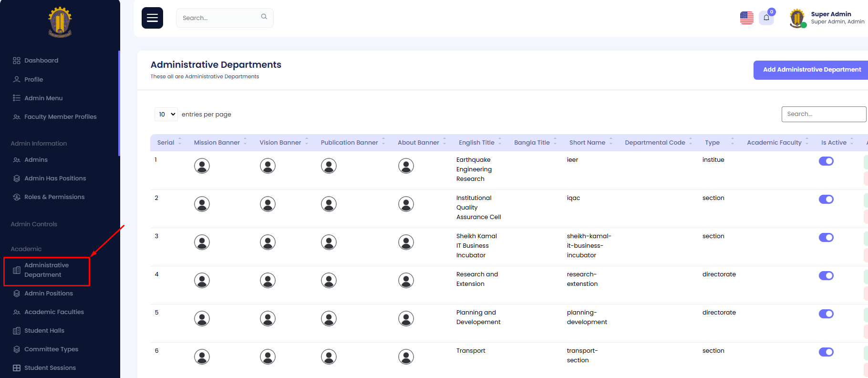Disable Is Active switch for Planning and Developement
The height and width of the screenshot is (378, 868).
(826, 314)
